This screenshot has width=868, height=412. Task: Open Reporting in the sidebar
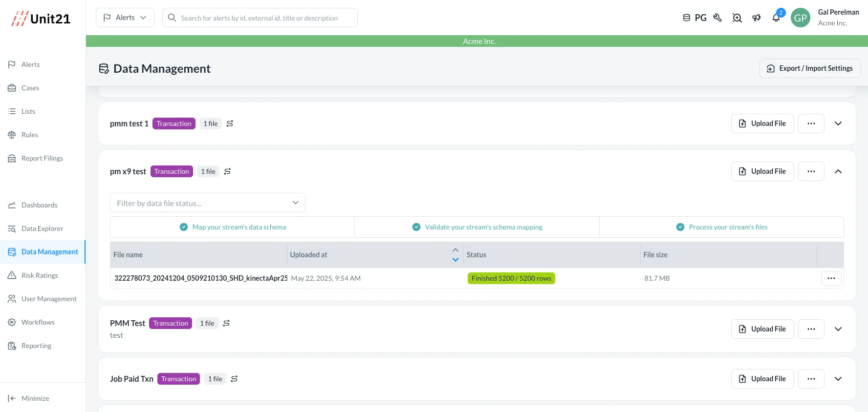click(43, 346)
